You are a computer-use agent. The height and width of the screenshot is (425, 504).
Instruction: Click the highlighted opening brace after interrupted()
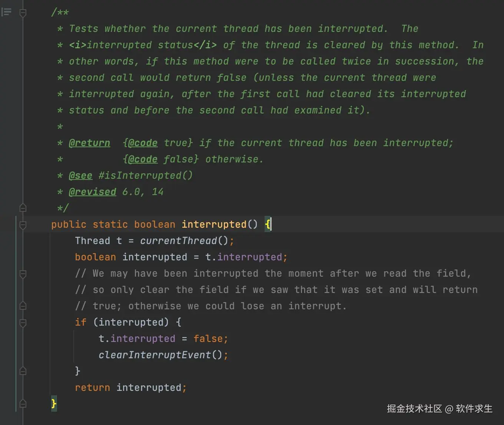268,224
